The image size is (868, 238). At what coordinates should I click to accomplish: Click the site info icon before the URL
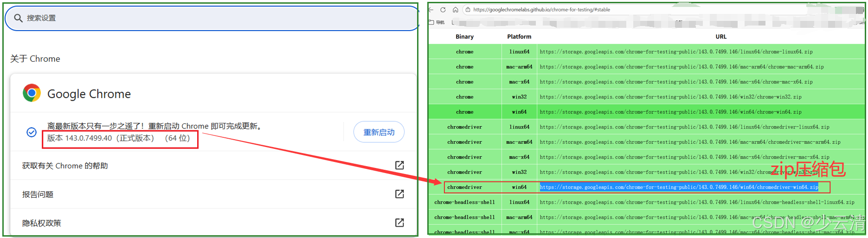pos(468,9)
